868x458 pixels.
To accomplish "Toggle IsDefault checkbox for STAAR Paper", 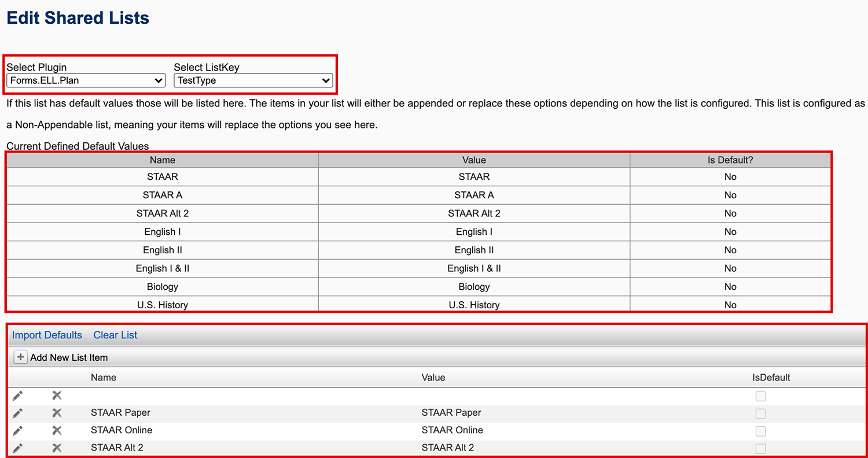I will coord(760,413).
